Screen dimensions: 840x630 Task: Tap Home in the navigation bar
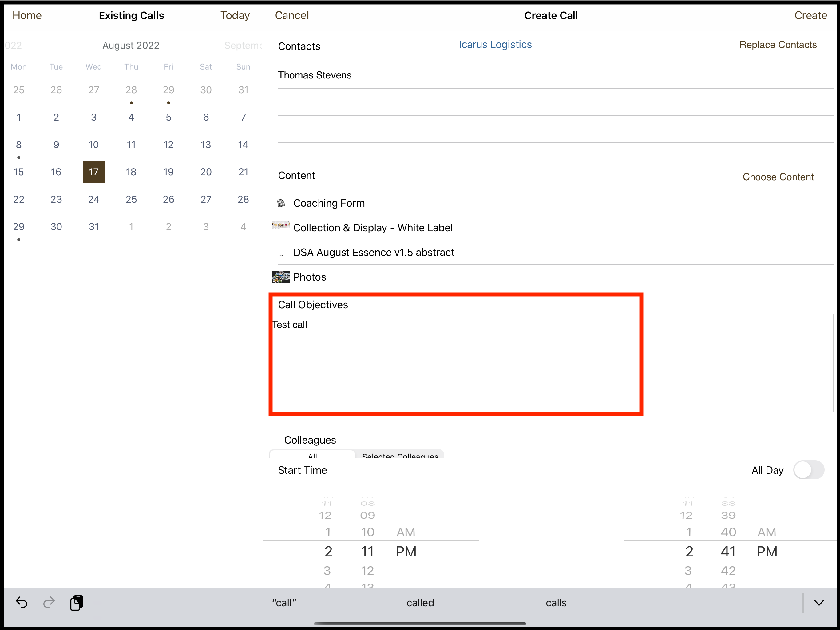coord(26,15)
